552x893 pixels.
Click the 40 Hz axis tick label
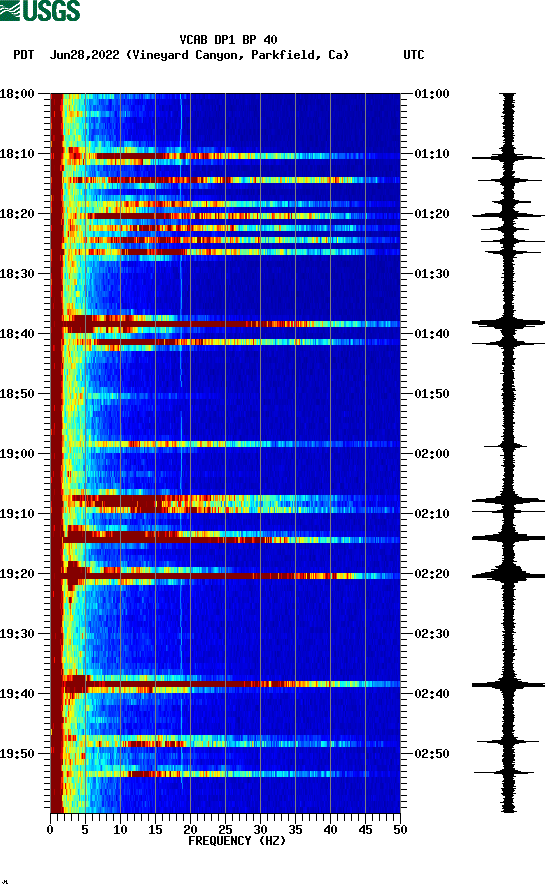click(330, 830)
